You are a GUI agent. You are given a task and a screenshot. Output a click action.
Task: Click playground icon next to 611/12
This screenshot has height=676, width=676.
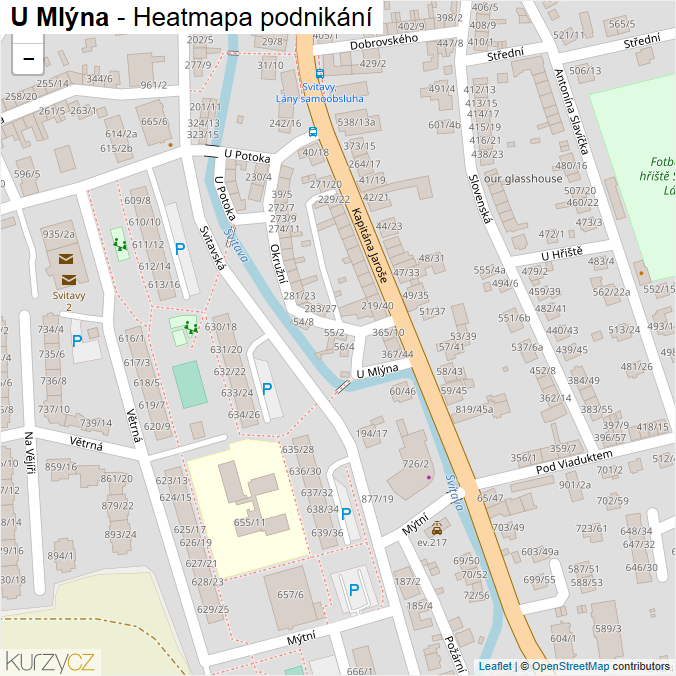point(120,245)
